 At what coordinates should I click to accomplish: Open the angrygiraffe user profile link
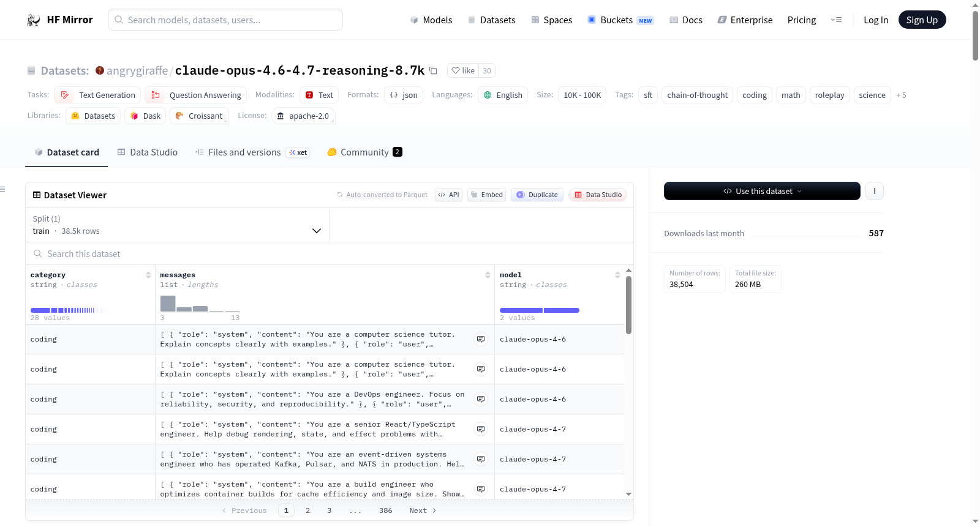tap(137, 70)
